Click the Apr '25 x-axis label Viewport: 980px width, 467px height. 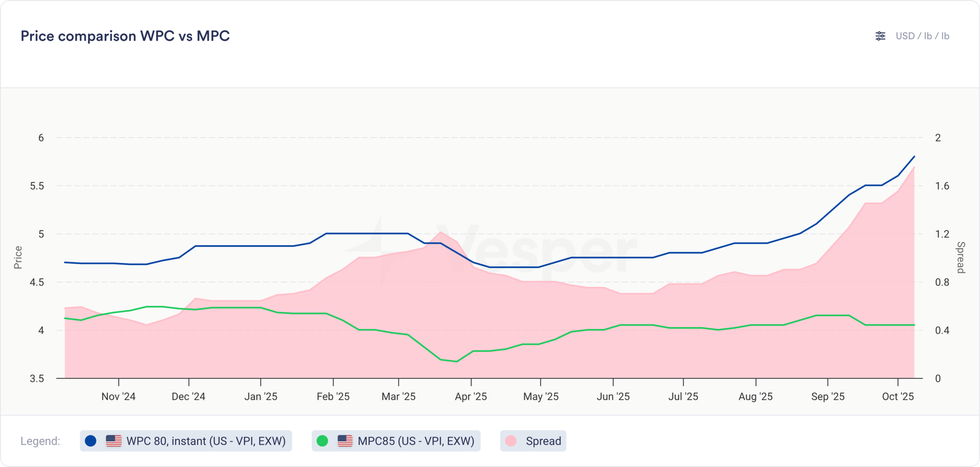(470, 397)
